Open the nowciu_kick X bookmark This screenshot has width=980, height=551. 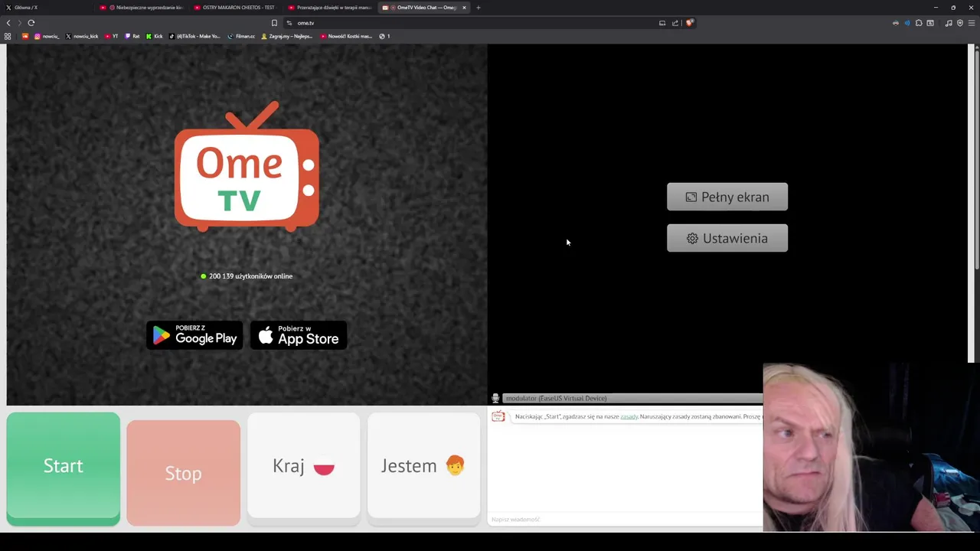pyautogui.click(x=82, y=36)
